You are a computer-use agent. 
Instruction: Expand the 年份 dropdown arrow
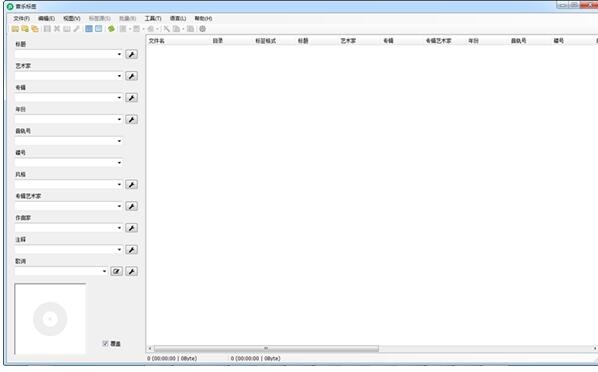119,119
